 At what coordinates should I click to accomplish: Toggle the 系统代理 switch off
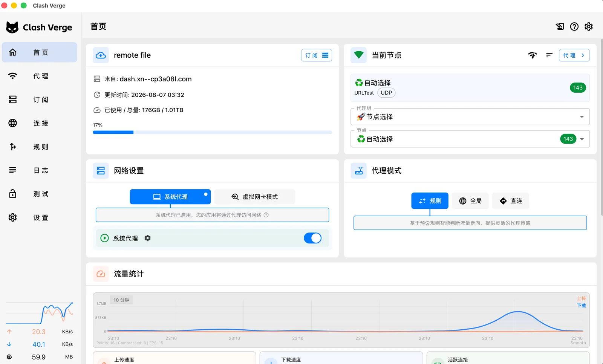pos(312,238)
